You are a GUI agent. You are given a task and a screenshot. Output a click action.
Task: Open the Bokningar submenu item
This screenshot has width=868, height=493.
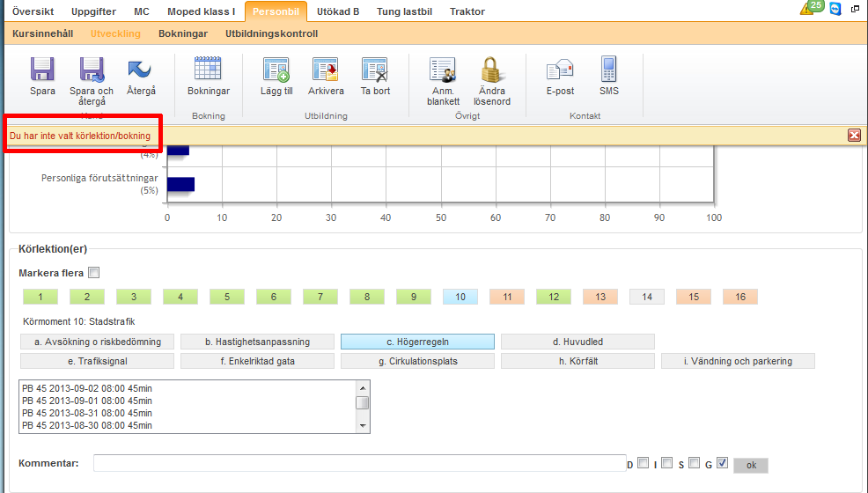click(x=183, y=33)
